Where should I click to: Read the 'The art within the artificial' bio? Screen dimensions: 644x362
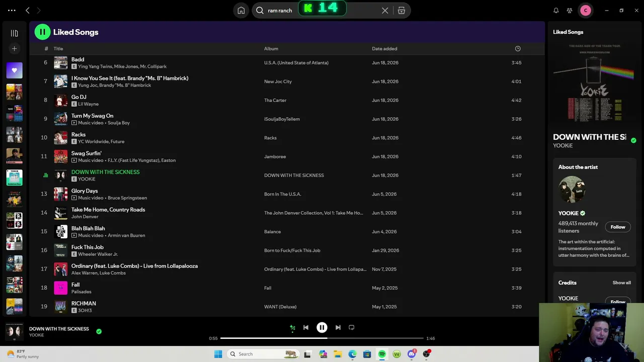point(594,248)
